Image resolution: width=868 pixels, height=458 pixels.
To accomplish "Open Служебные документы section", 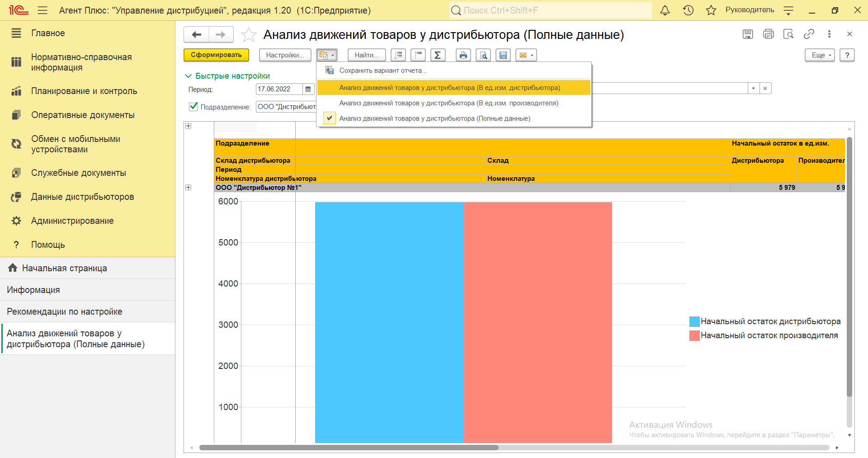I will coord(88,173).
